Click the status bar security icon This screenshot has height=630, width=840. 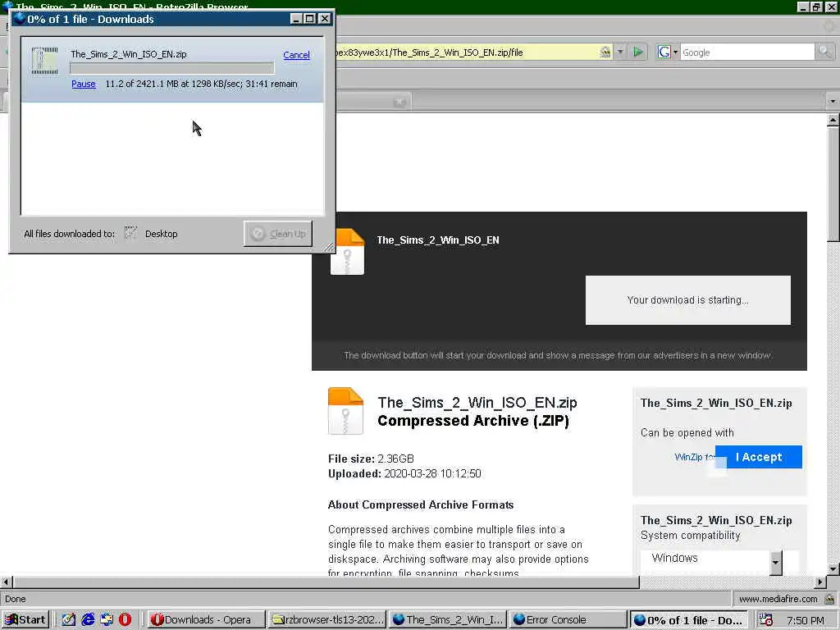(x=829, y=599)
